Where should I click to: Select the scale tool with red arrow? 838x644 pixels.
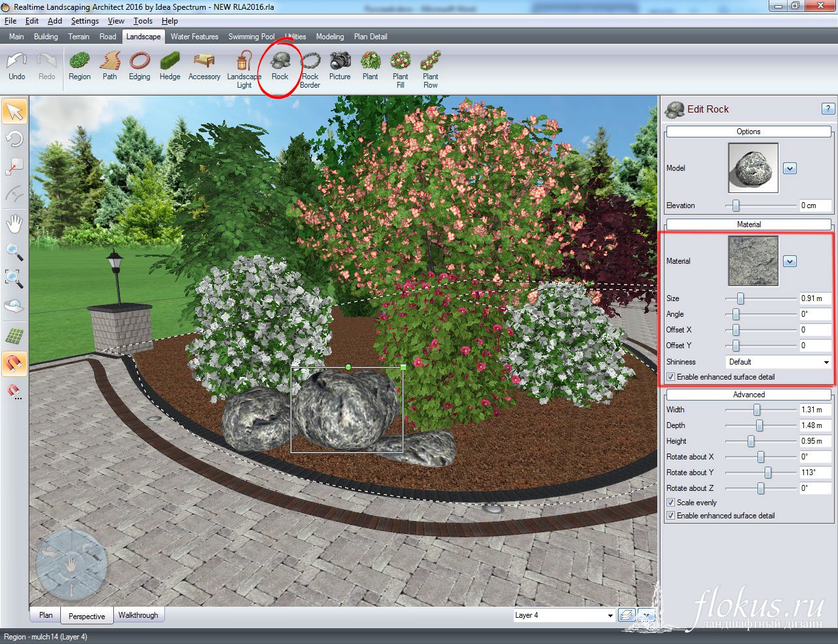[14, 167]
